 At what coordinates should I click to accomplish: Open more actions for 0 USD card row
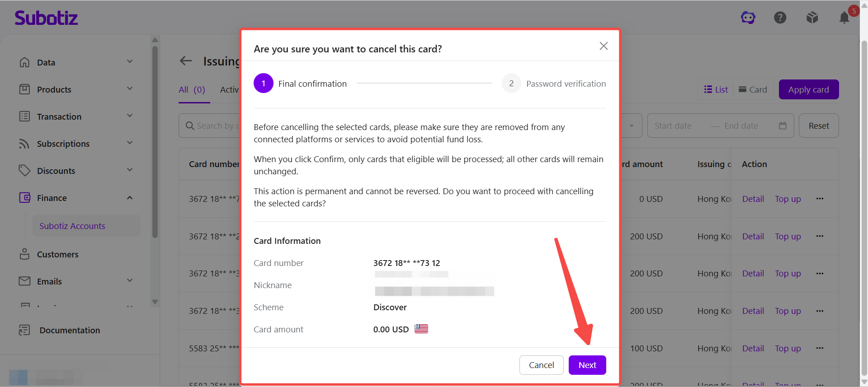click(820, 199)
